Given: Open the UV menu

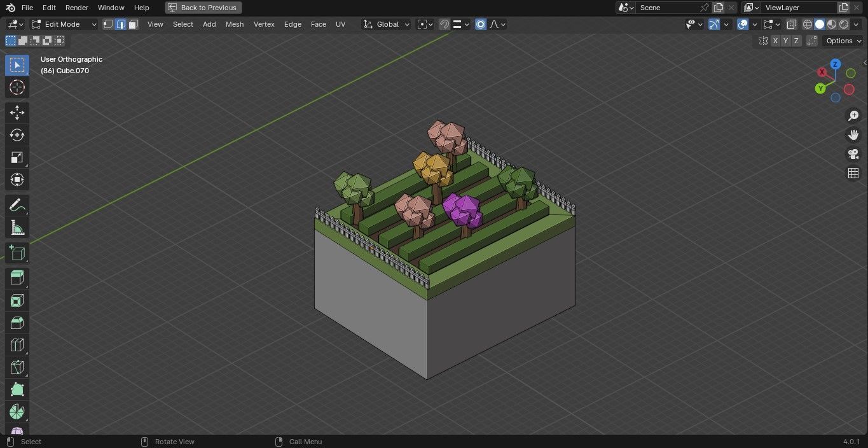Looking at the screenshot, I should click(x=341, y=24).
